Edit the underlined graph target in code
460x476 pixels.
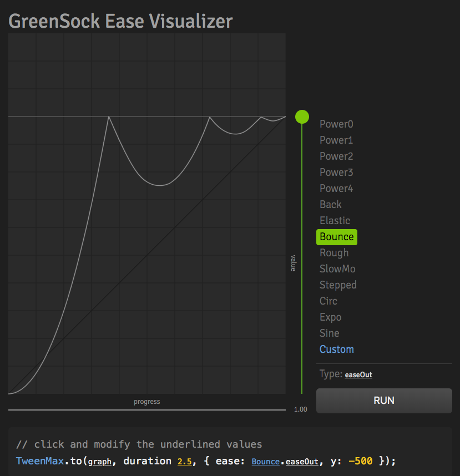coord(99,462)
